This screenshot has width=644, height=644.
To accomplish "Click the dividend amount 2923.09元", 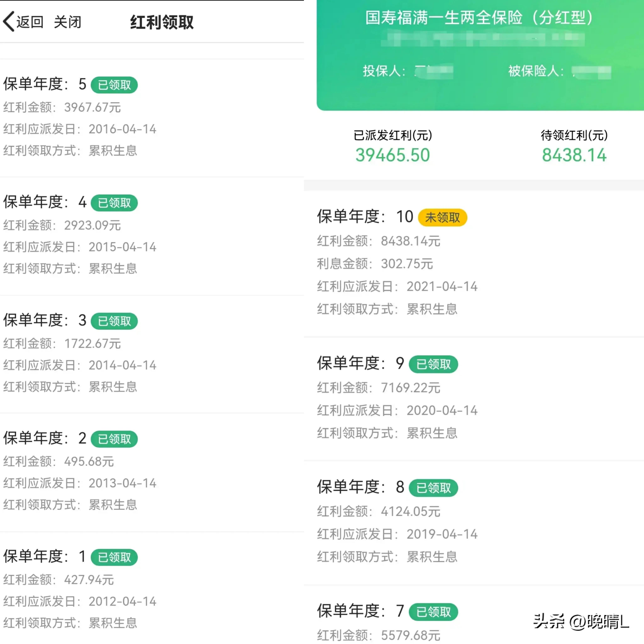I will point(93,226).
